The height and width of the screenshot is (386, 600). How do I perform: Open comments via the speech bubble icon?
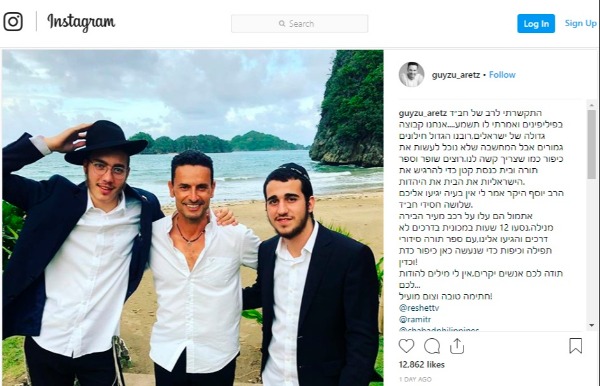click(x=432, y=346)
